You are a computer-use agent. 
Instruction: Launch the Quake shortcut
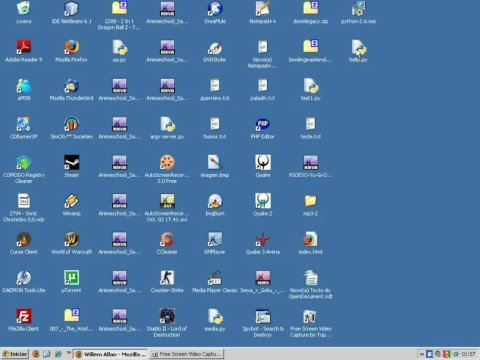[x=263, y=166]
